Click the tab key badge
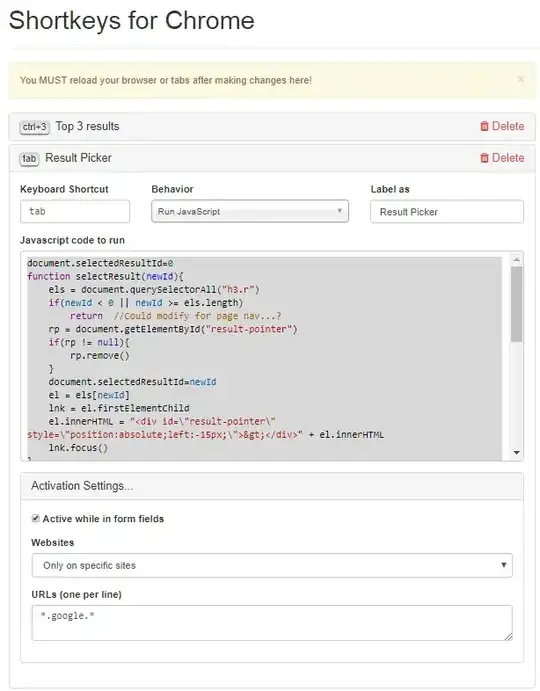This screenshot has width=540, height=691. (x=29, y=159)
